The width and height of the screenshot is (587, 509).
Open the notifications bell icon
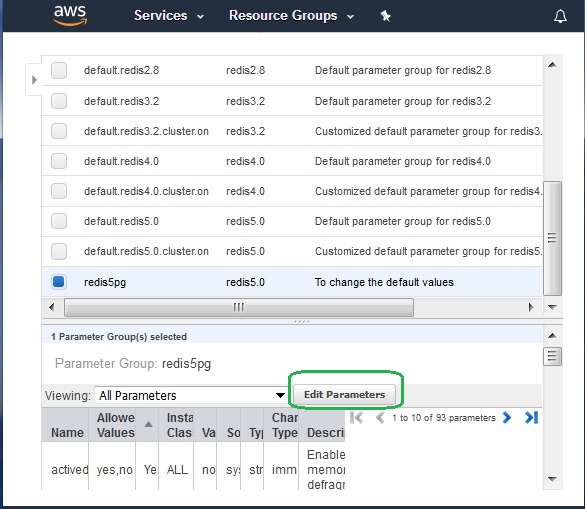[x=560, y=16]
